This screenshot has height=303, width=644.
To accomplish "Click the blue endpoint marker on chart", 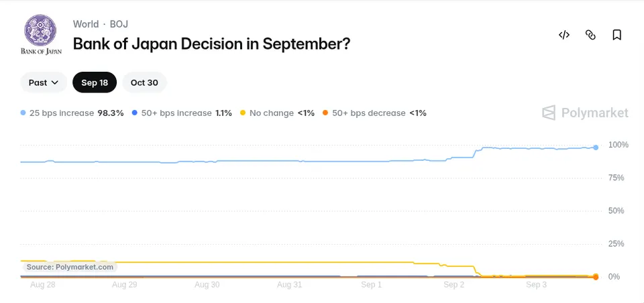I will click(596, 147).
